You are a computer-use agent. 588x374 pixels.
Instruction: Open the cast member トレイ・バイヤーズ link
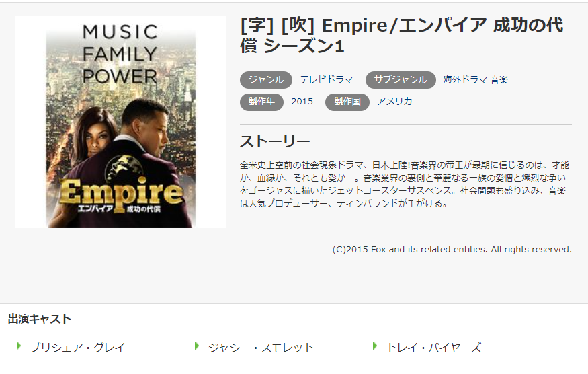[x=434, y=347]
